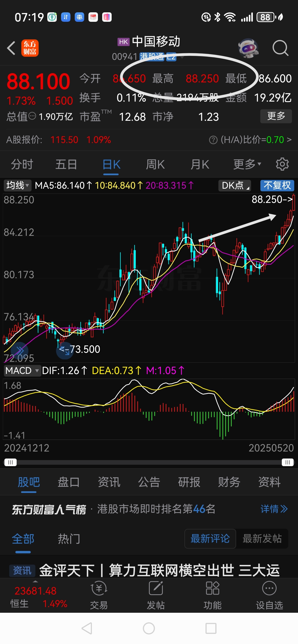Switch to 周K chart tab
This screenshot has width=298, height=644.
tap(155, 165)
